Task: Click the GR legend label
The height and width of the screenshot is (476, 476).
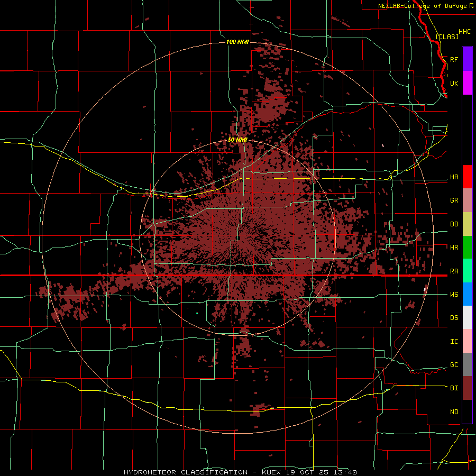Action: click(x=454, y=200)
